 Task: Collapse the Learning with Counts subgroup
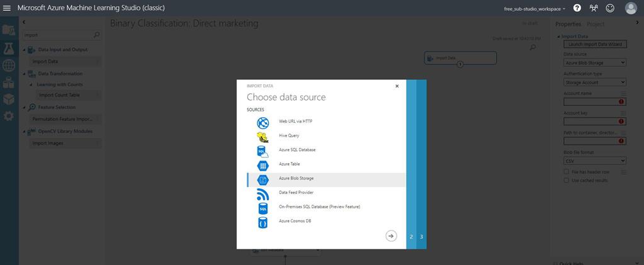point(32,84)
